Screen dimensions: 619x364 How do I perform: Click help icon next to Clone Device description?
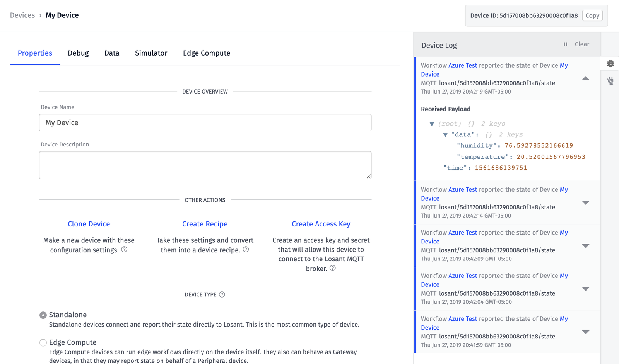pyautogui.click(x=124, y=250)
